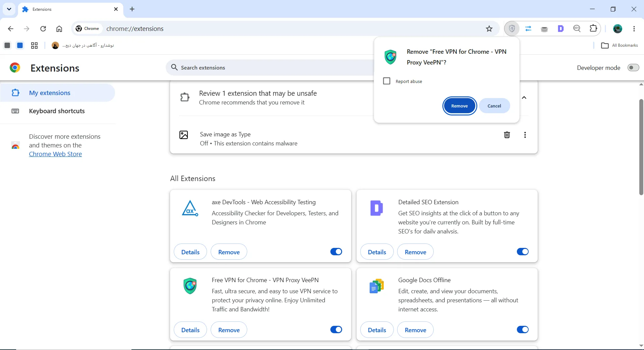The height and width of the screenshot is (350, 644).
Task: Toggle Developer mode switch
Action: click(633, 68)
